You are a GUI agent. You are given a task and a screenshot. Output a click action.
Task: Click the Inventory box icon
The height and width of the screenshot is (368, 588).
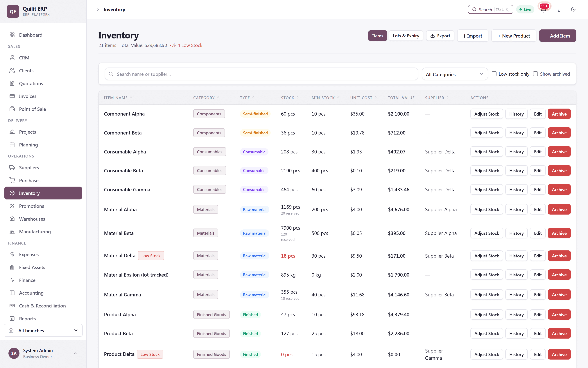(12, 193)
